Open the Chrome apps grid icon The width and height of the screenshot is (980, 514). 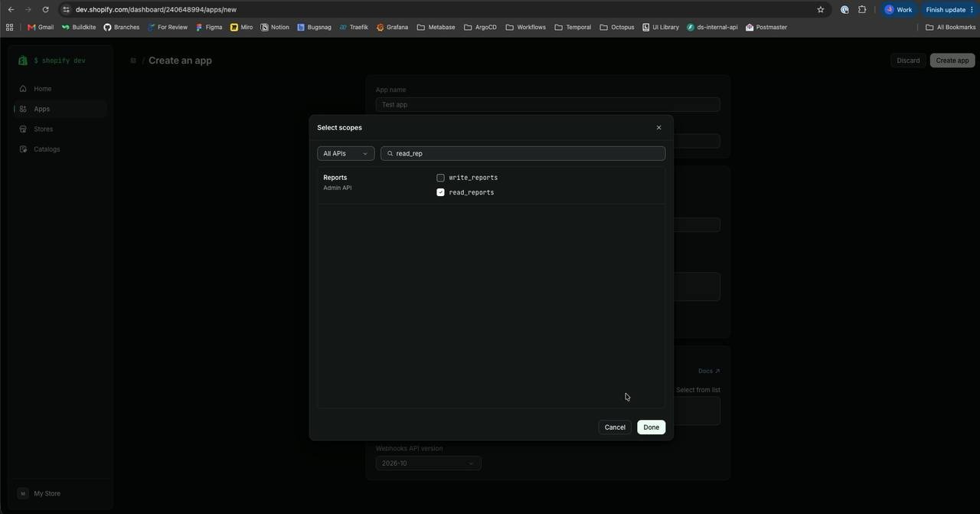(9, 28)
